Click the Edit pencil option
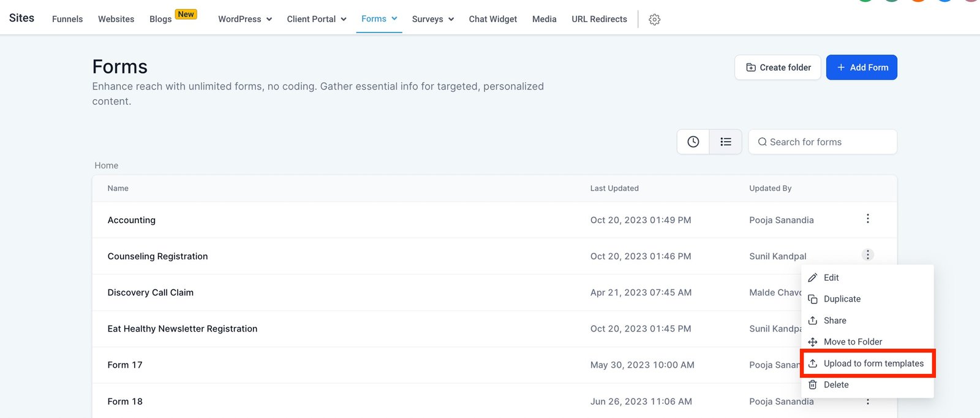The height and width of the screenshot is (418, 980). tap(831, 278)
